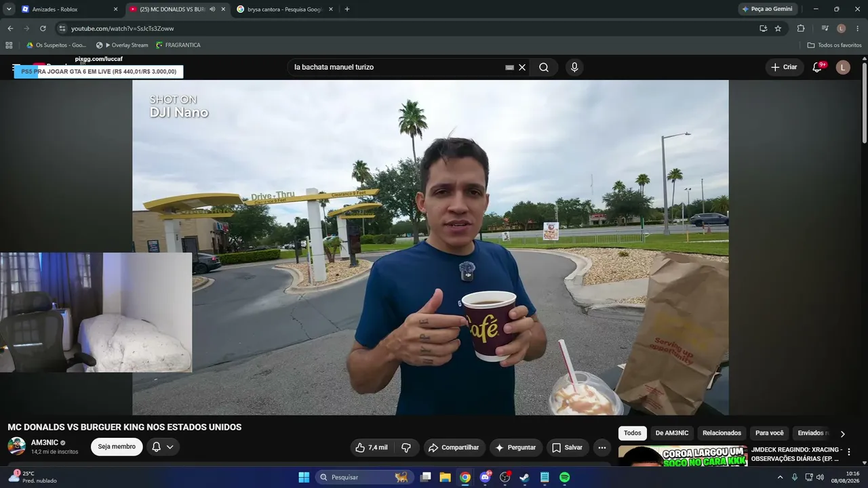
Task: Save the video with Salvar
Action: coord(567,447)
